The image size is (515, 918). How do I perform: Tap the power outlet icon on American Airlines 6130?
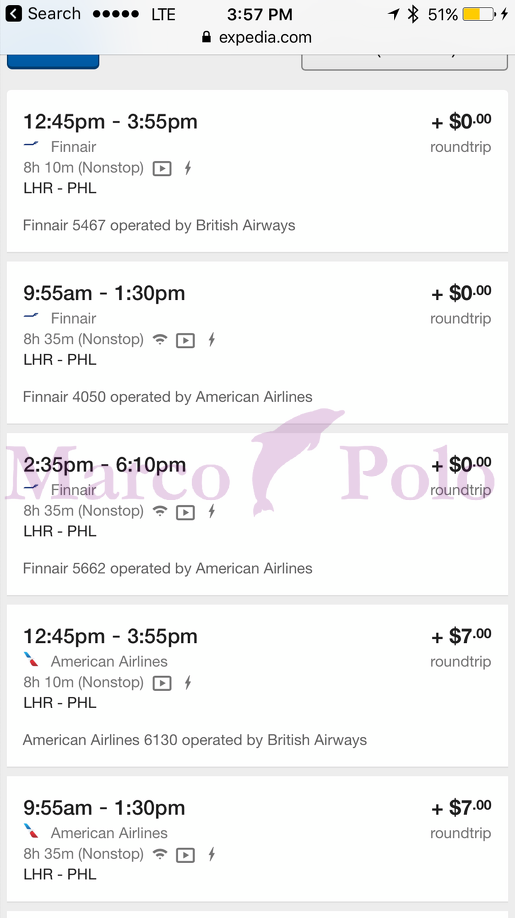pos(188,683)
